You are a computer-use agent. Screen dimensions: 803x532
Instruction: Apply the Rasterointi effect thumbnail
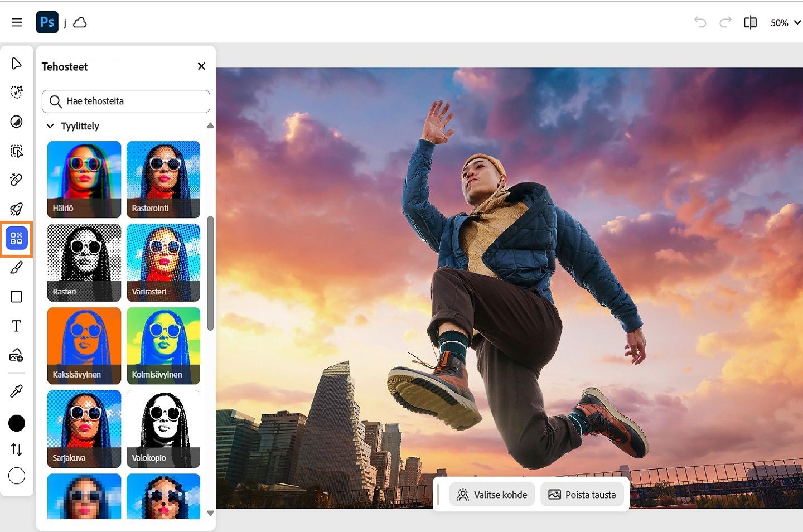pos(163,180)
